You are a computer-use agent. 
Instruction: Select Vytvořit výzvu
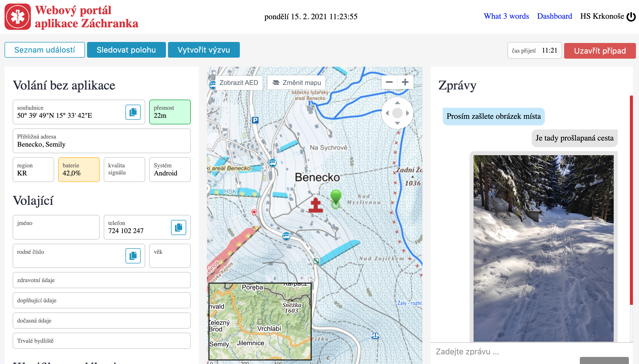[204, 50]
